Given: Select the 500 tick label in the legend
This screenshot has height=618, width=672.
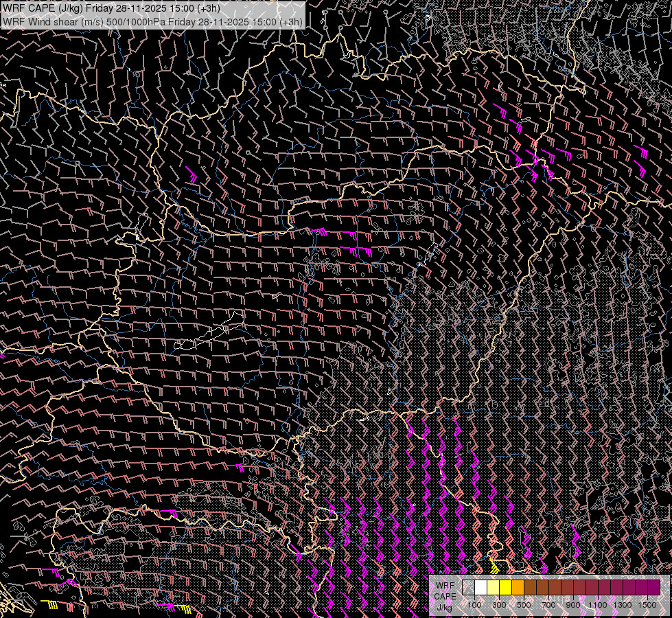Looking at the screenshot, I should click(x=524, y=605).
